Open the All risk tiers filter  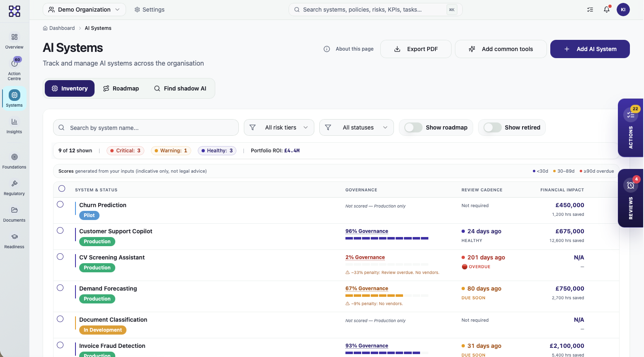tap(279, 127)
